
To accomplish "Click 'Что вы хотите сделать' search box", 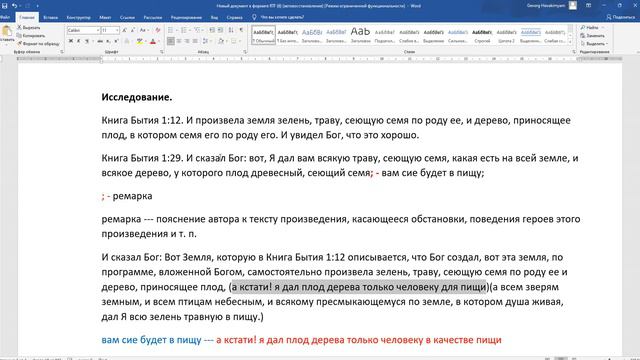I will (x=282, y=18).
